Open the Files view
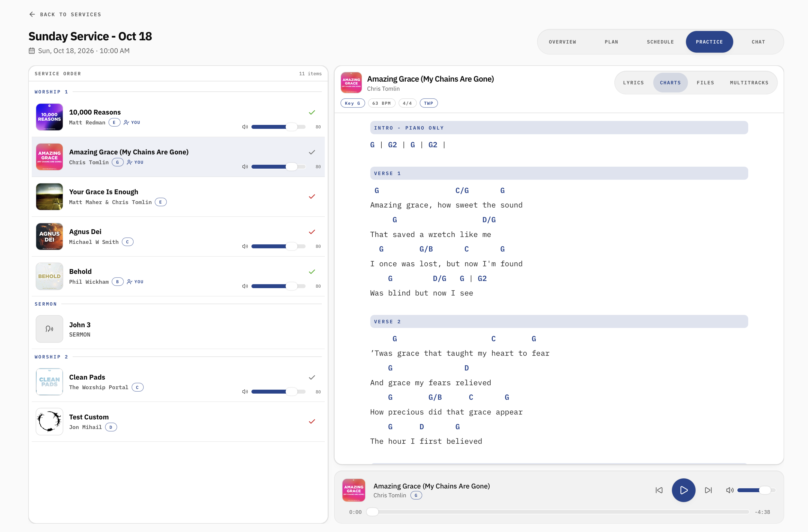Image resolution: width=808 pixels, height=532 pixels. pyautogui.click(x=705, y=83)
